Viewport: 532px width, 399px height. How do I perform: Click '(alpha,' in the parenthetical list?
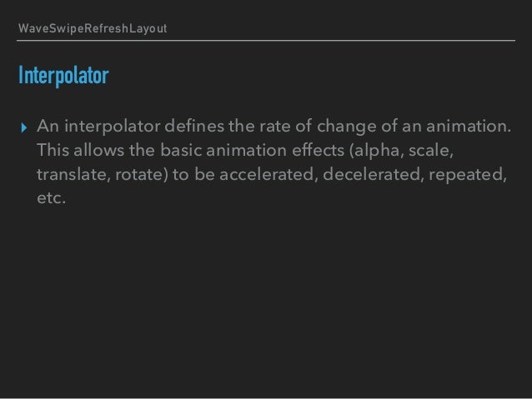(377, 151)
